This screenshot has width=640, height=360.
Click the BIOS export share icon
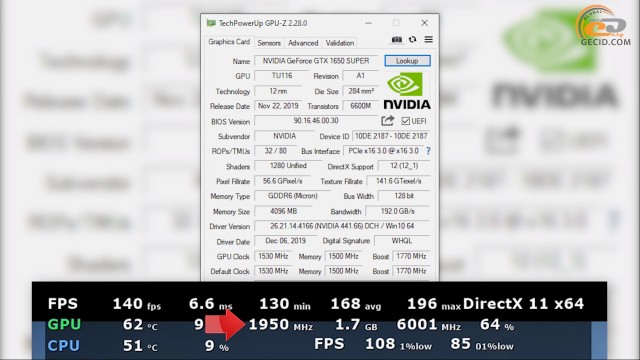click(387, 121)
